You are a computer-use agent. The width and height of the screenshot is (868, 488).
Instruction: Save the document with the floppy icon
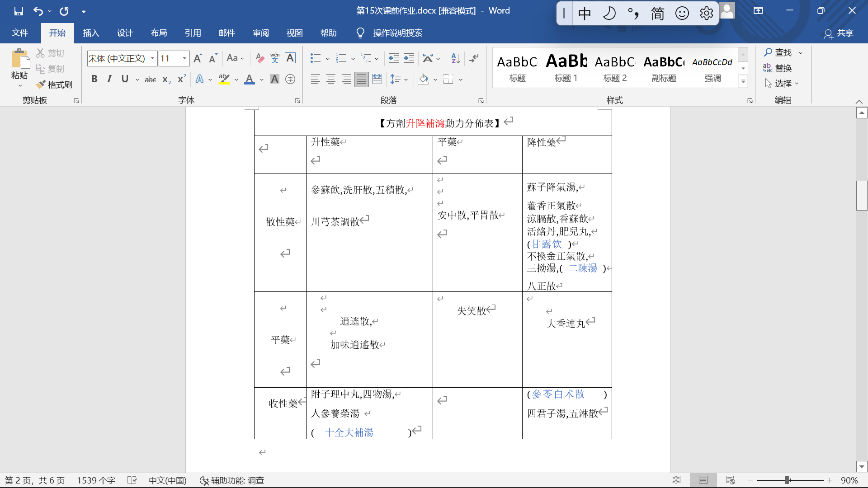[x=19, y=11]
